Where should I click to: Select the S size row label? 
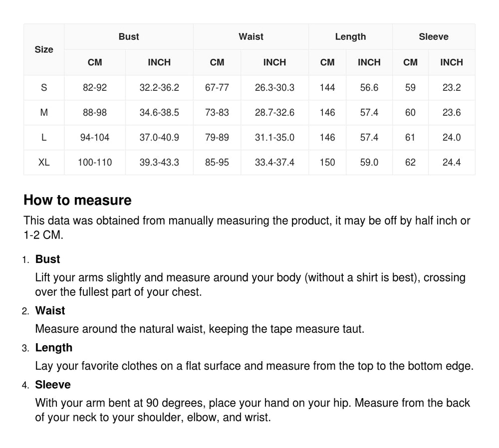pyautogui.click(x=44, y=88)
